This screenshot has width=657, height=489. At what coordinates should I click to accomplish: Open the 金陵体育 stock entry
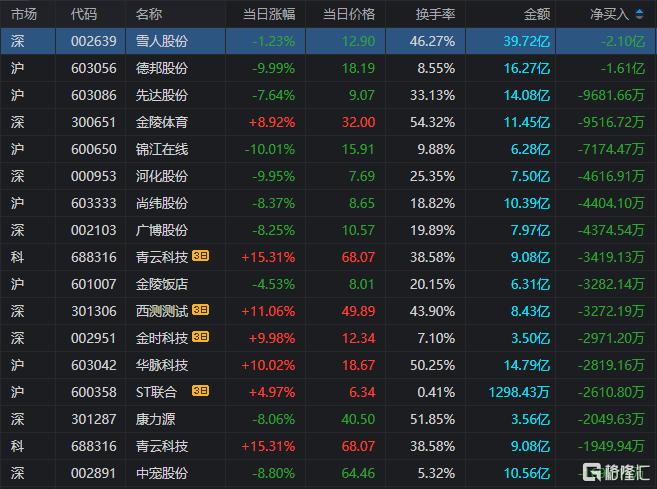coord(162,122)
